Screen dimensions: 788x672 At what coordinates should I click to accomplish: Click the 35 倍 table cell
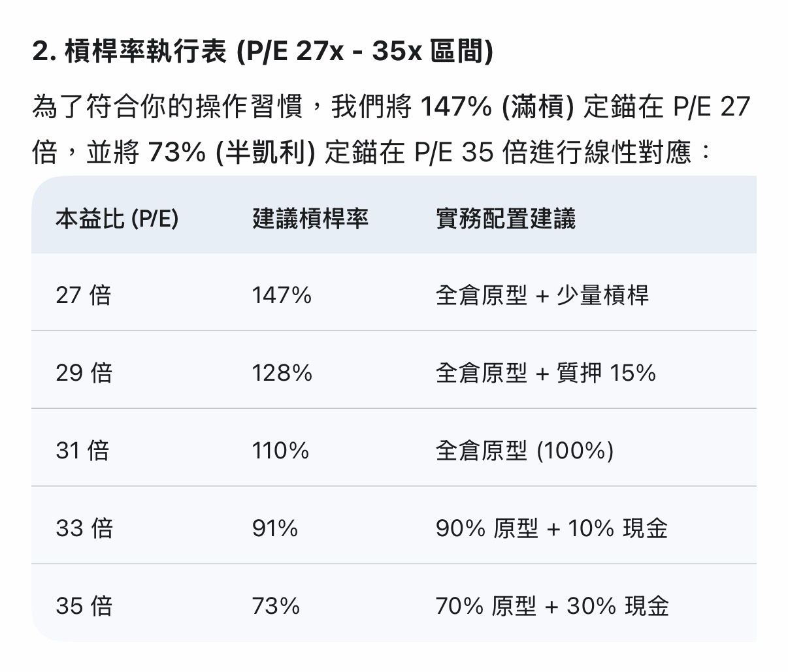click(x=84, y=606)
